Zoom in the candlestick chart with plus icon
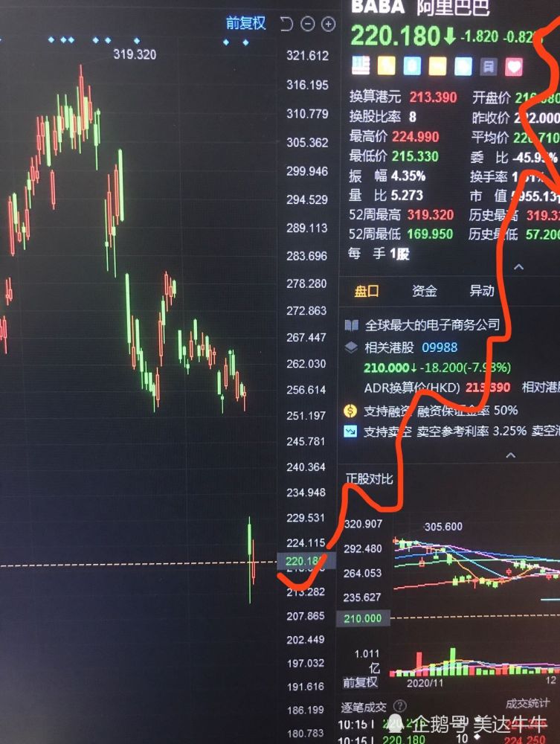The height and width of the screenshot is (744, 560). coord(329,24)
